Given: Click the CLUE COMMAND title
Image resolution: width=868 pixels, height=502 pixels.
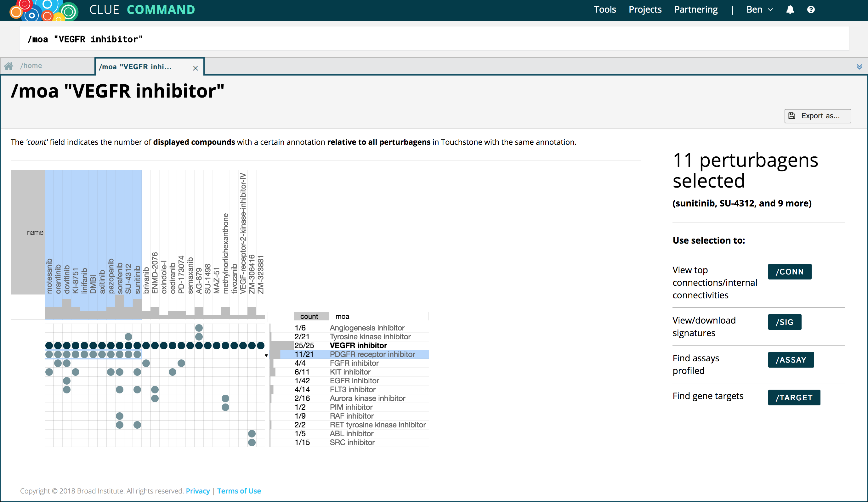Looking at the screenshot, I should click(142, 10).
